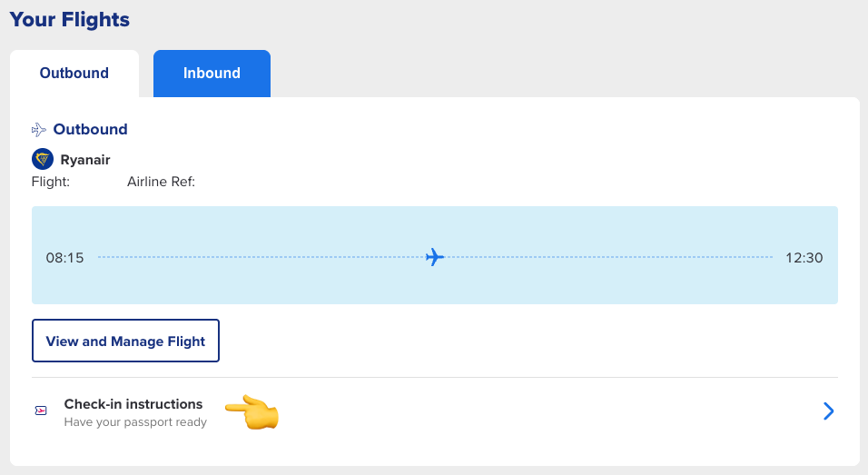Click the 08:15 departure time
Image resolution: width=868 pixels, height=475 pixels.
pyautogui.click(x=64, y=258)
